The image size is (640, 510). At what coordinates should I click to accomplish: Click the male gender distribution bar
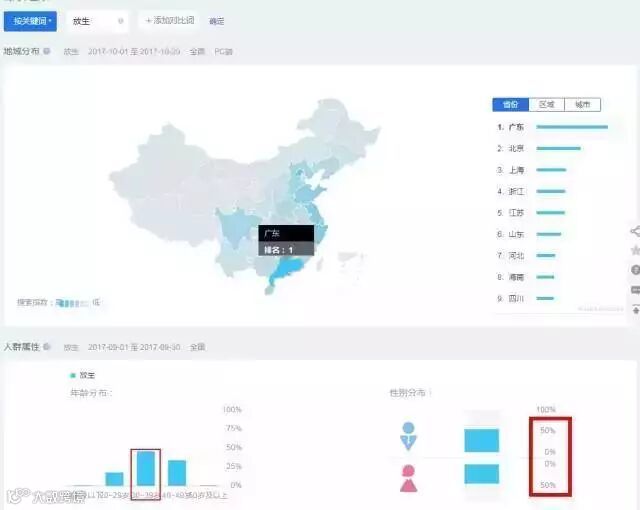point(482,440)
